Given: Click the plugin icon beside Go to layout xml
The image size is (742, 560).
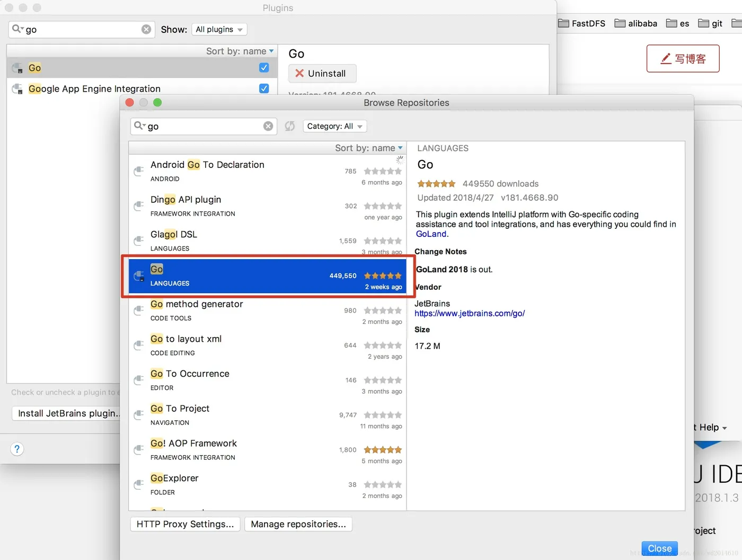Looking at the screenshot, I should [x=139, y=345].
